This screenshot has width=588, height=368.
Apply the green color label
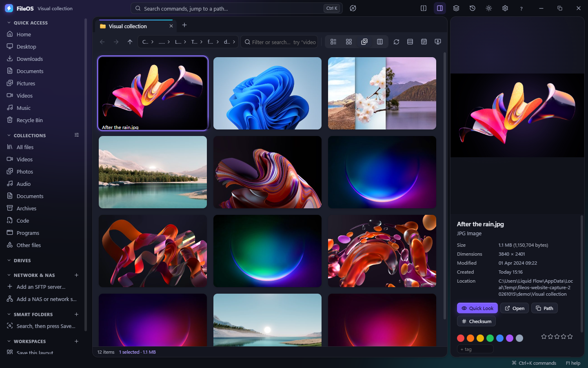(490, 338)
